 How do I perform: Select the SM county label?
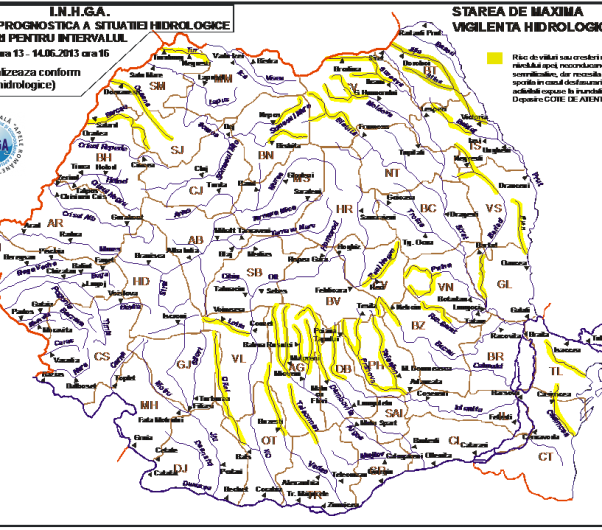[x=157, y=86]
